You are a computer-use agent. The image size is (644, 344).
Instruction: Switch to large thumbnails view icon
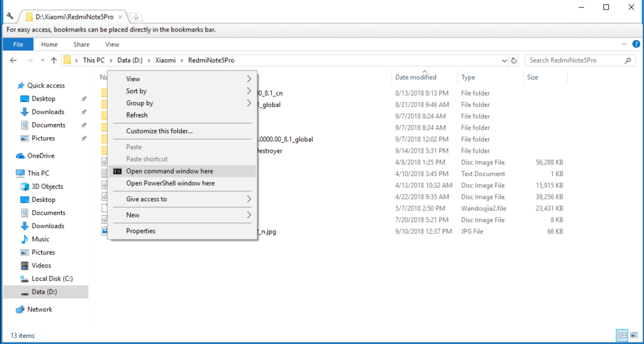coord(634,335)
